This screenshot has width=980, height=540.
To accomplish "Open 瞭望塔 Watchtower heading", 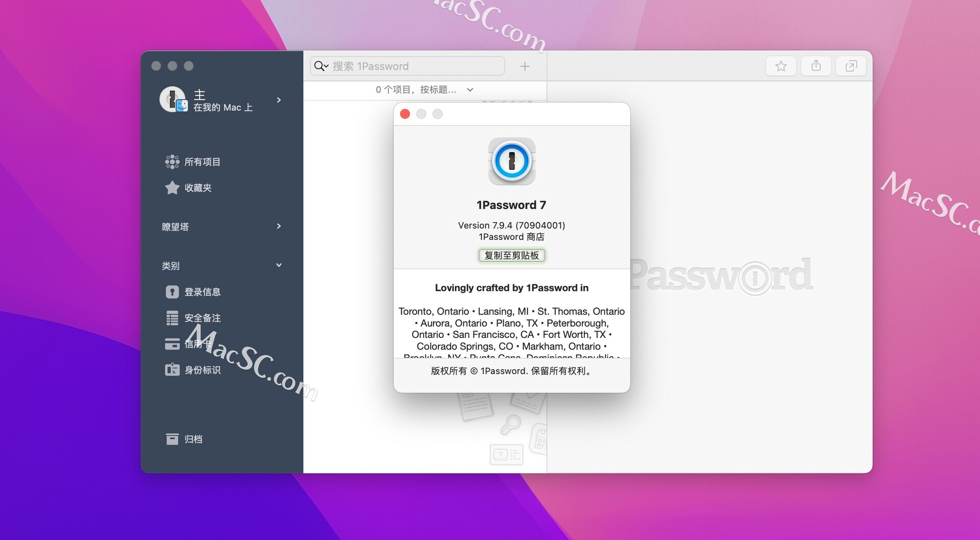I will click(x=175, y=227).
